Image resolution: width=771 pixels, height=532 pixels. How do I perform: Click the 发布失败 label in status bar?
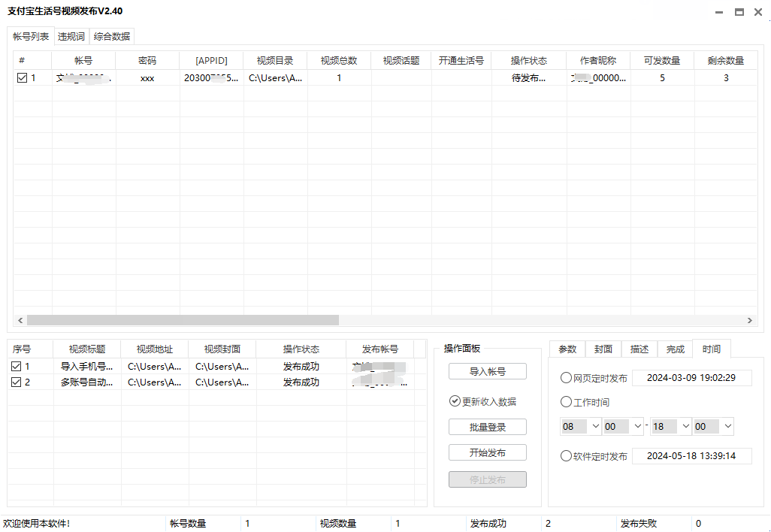click(x=639, y=524)
